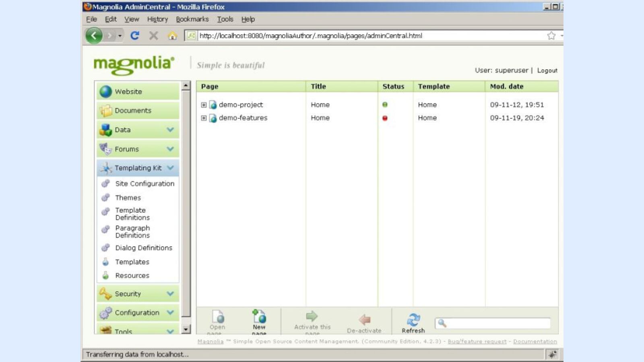Focus the page search field
This screenshot has height=362, width=644.
click(493, 323)
